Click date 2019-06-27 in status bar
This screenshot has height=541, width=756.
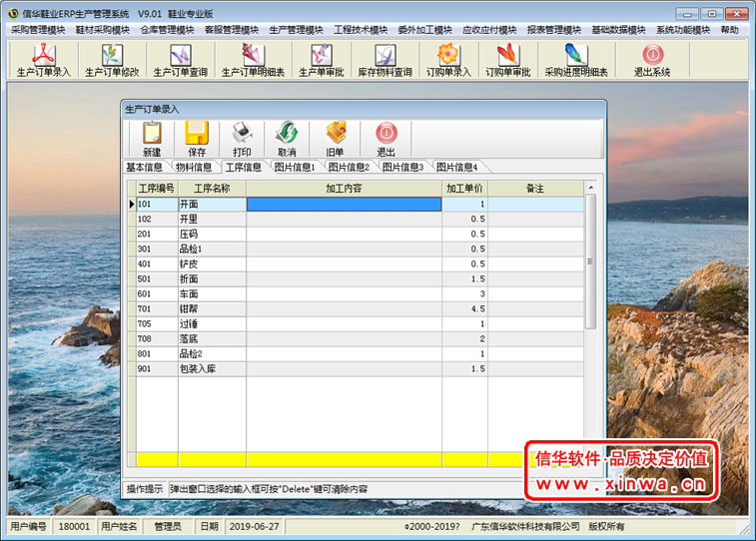[x=255, y=527]
